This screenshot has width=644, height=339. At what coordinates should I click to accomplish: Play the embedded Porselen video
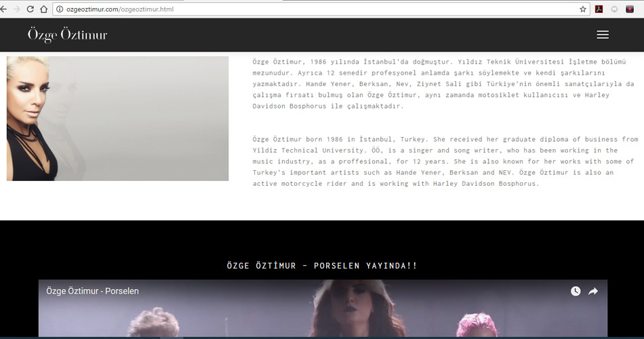(x=323, y=308)
